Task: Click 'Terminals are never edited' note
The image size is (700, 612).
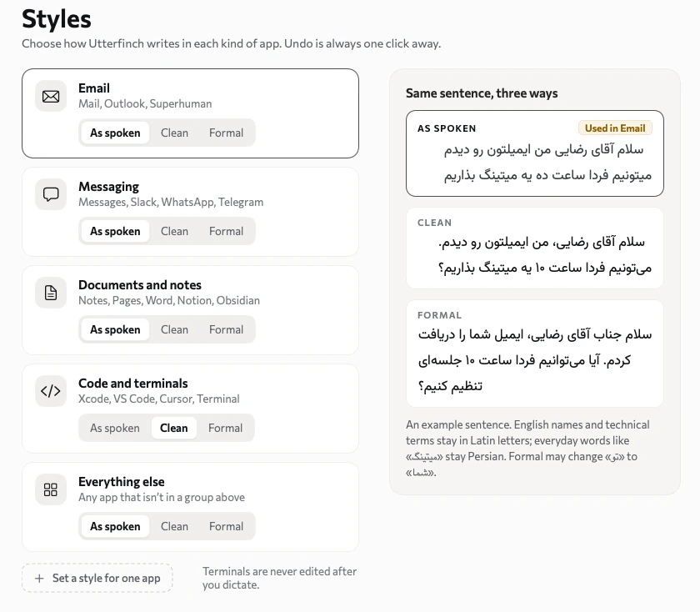Action: tap(279, 578)
